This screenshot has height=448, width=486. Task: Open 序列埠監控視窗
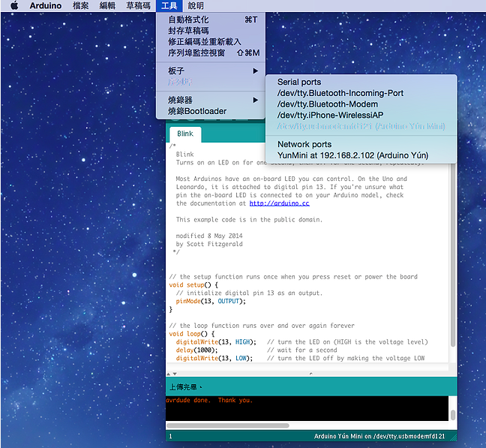coord(211,53)
